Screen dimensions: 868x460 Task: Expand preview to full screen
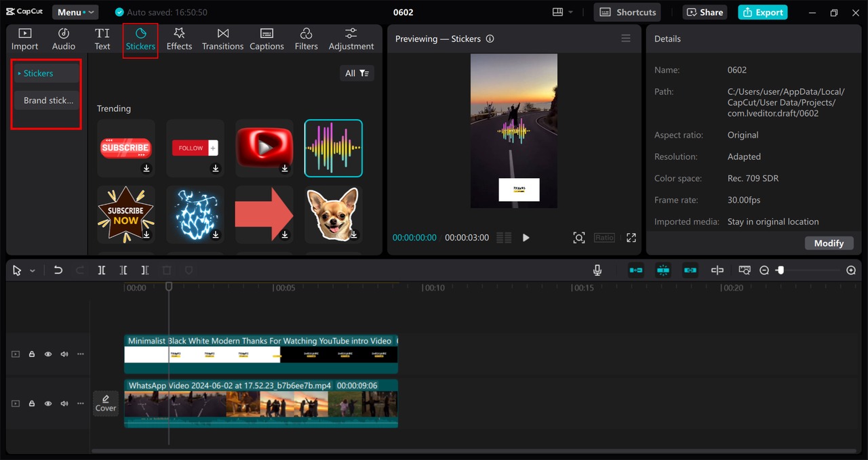point(631,238)
